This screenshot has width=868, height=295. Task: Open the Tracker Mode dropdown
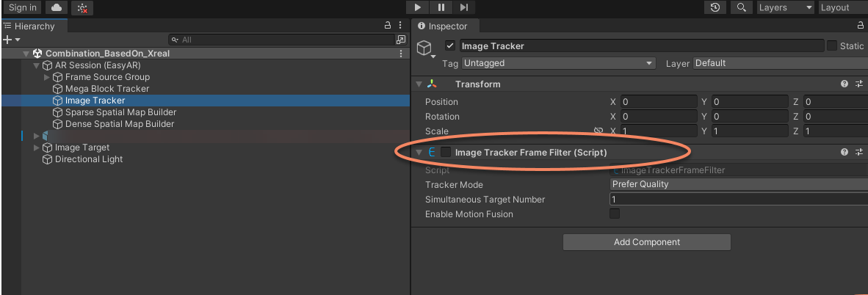pyautogui.click(x=739, y=184)
